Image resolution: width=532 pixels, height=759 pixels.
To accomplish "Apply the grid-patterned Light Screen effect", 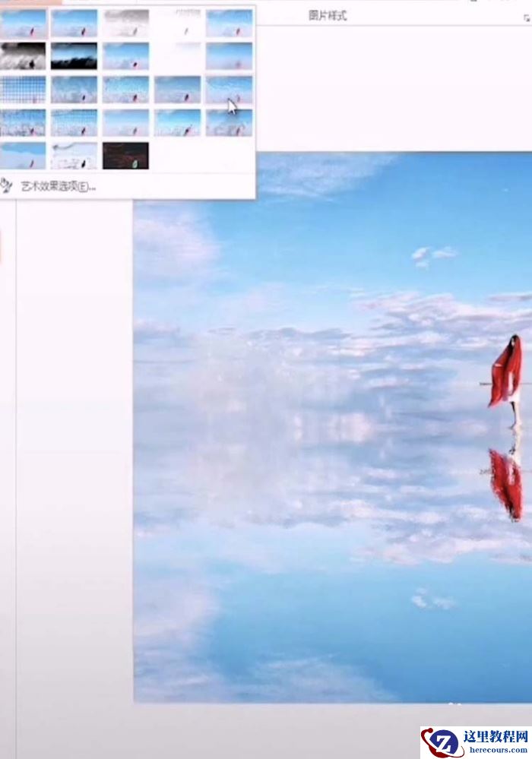I will click(23, 89).
